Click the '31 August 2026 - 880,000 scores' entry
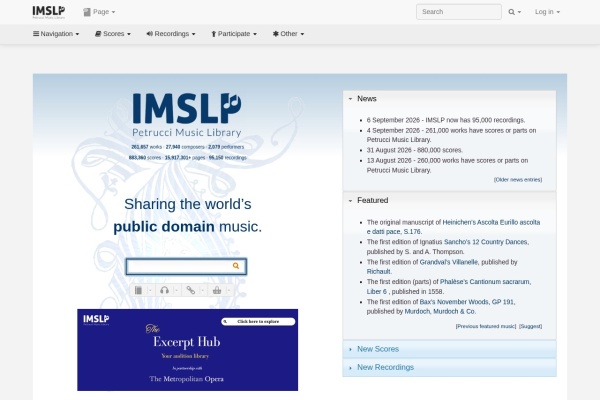Image resolution: width=600 pixels, height=400 pixels. tap(414, 150)
